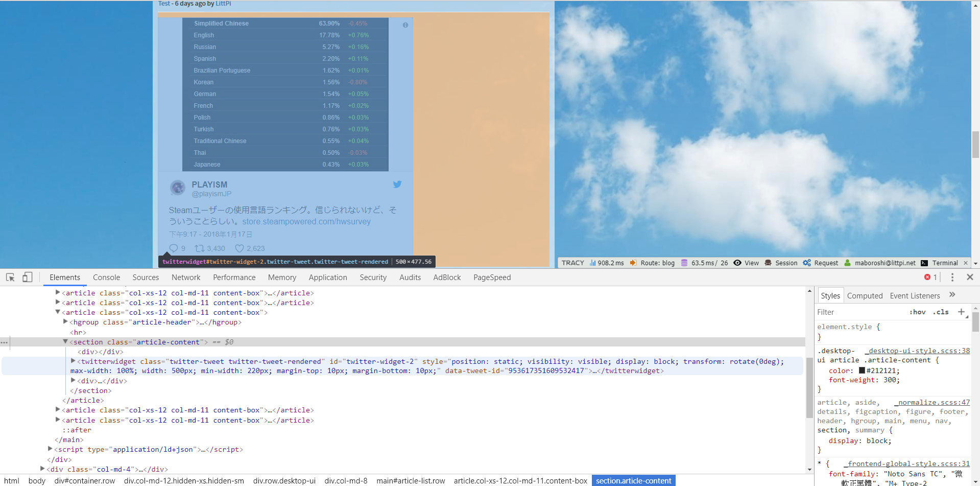Open store.steampowered.com/hwsurvey link in tweet

point(306,221)
